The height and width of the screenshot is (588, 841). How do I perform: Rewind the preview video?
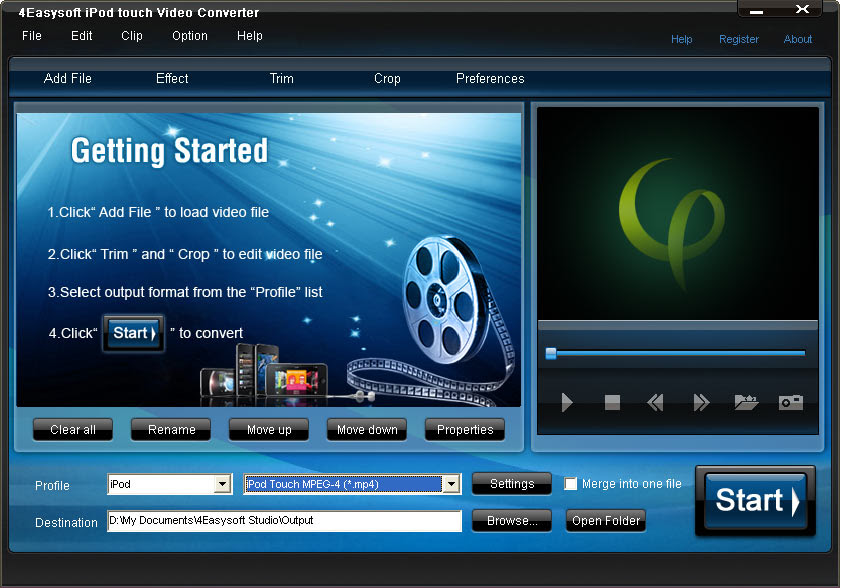tap(655, 403)
